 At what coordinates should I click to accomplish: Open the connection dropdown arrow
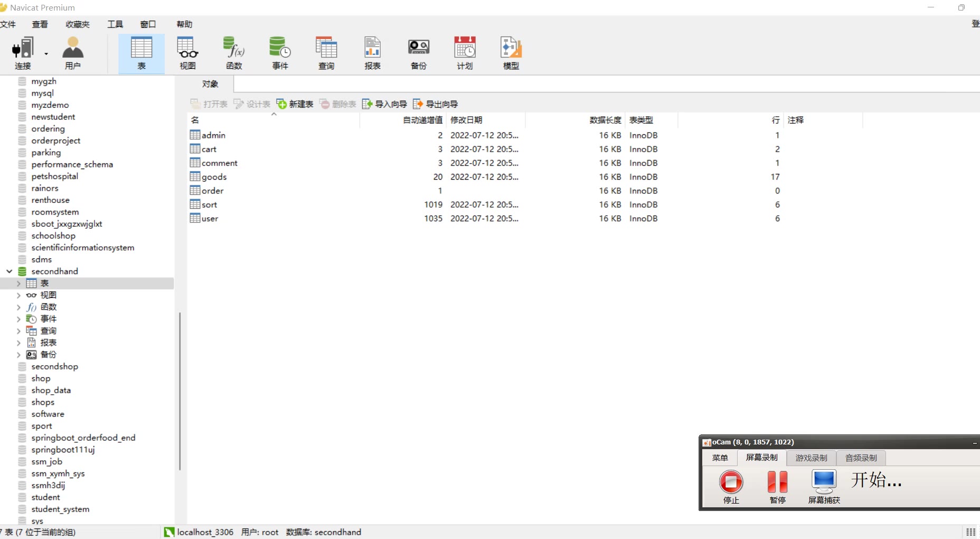(x=46, y=54)
